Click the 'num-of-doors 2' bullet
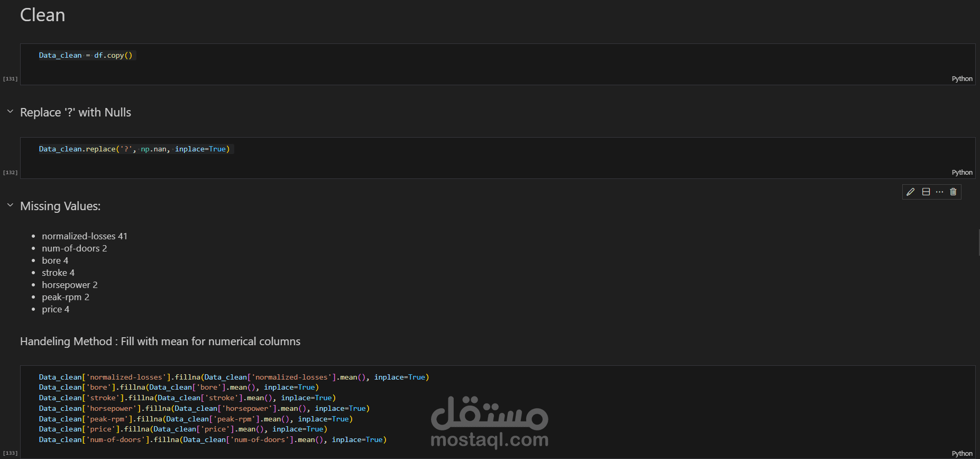Viewport: 980px width, 459px height. coord(75,248)
